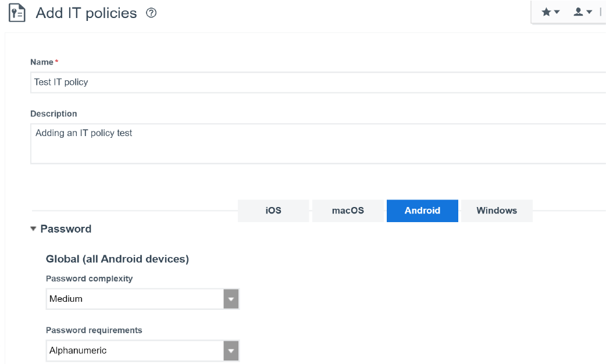Click the Password complexity arrow button

[x=231, y=299]
